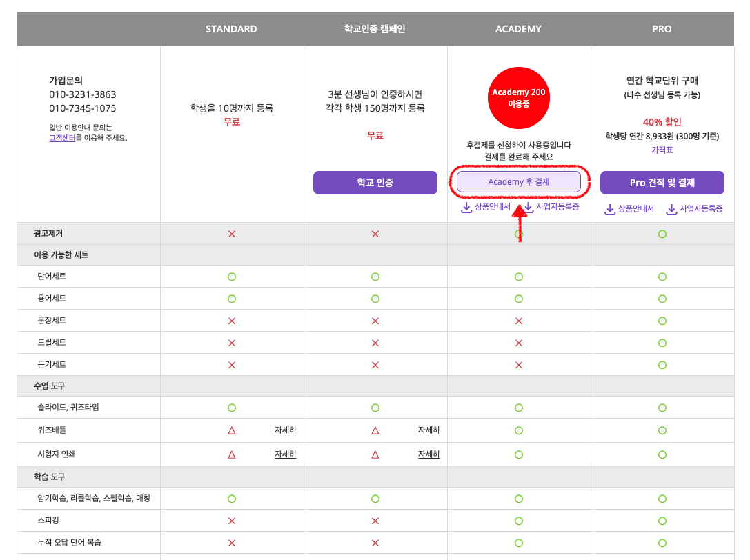Click 자세히 for 시험지 인쇄 in STANDARD column

tap(285, 454)
